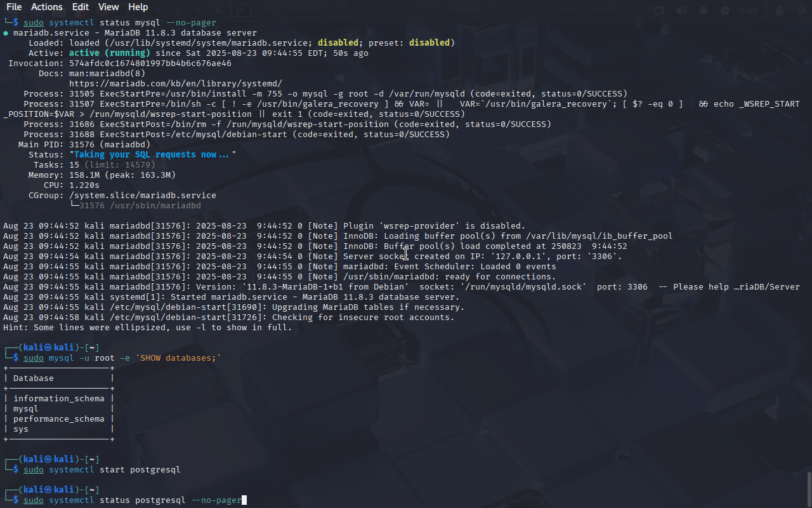Select the 'sys' database row
Image resolution: width=812 pixels, height=508 pixels.
(x=59, y=429)
